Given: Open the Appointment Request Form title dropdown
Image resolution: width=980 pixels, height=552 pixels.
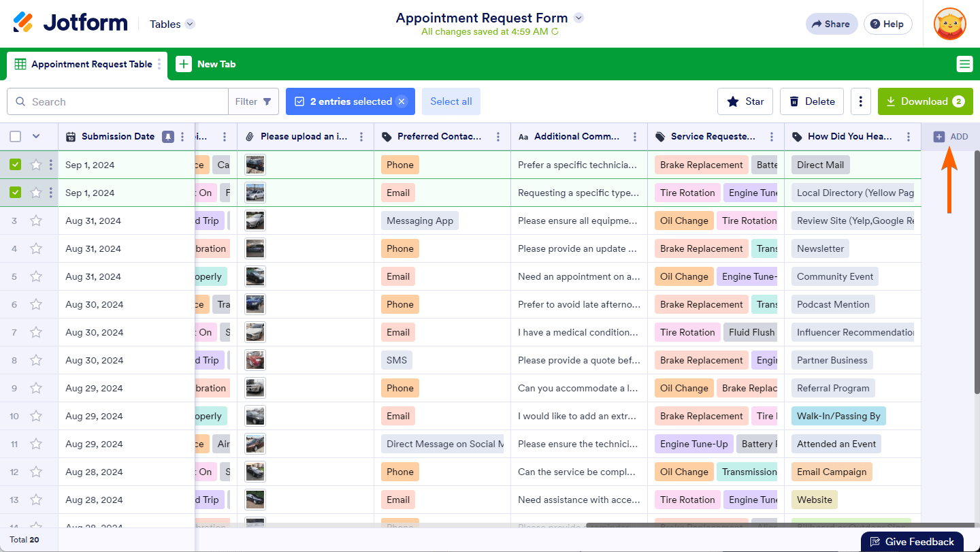Looking at the screenshot, I should pos(578,18).
